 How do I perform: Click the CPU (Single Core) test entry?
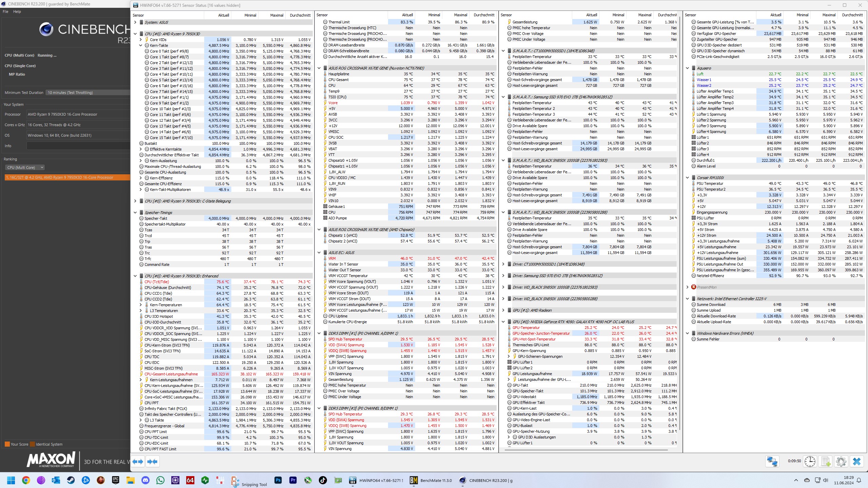(x=20, y=66)
